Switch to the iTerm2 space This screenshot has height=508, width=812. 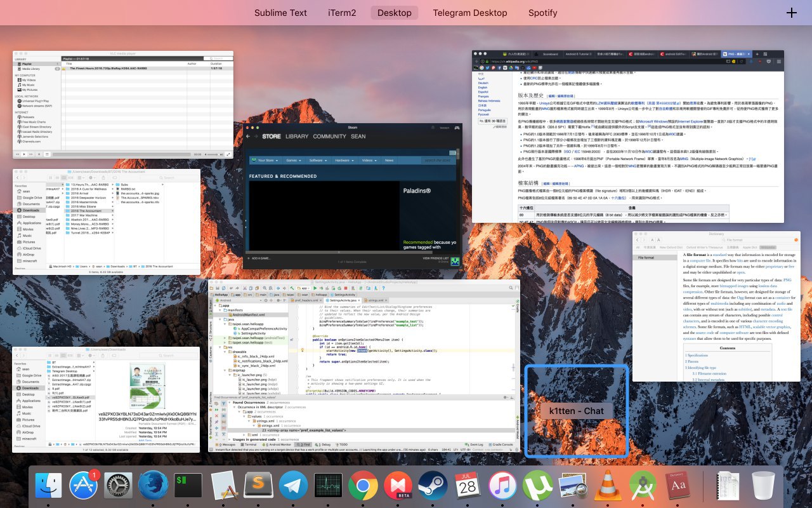[342, 13]
